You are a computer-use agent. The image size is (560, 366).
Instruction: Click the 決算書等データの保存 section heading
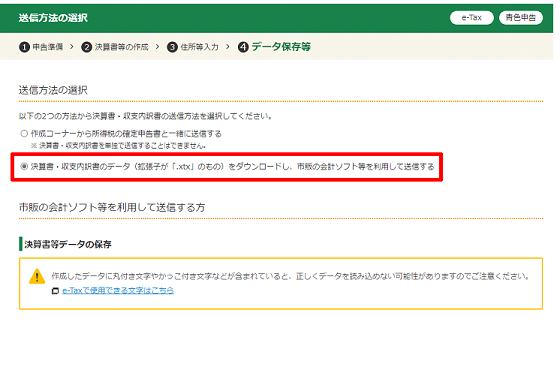coord(68,244)
